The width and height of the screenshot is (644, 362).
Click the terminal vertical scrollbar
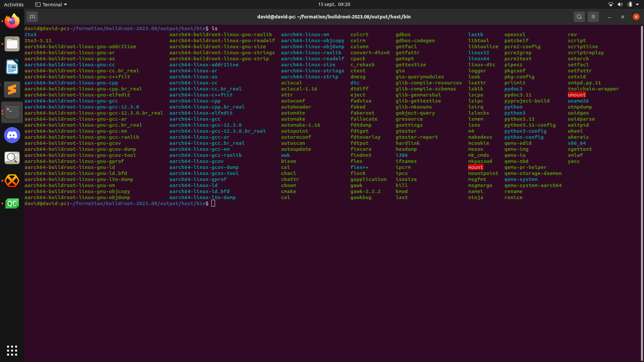642,193
